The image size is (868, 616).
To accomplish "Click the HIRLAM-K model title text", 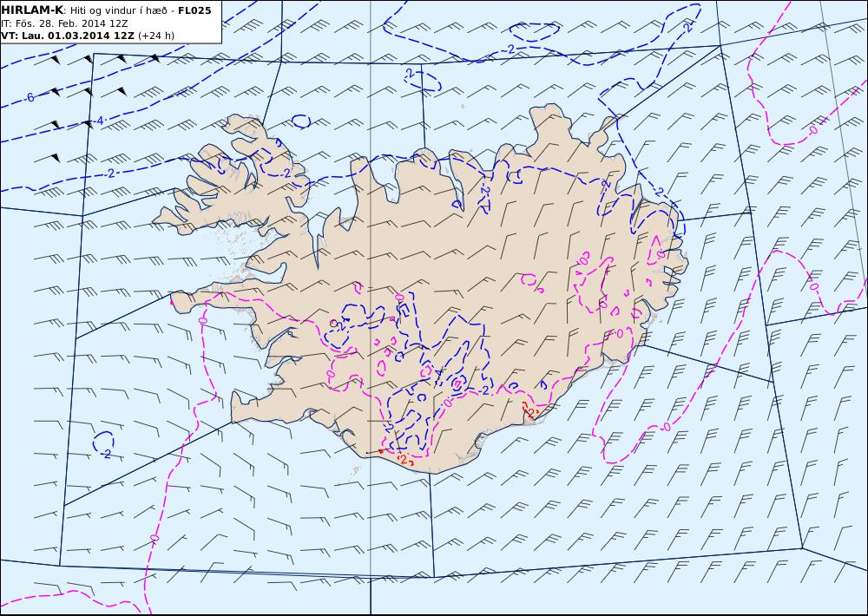I will (x=32, y=10).
